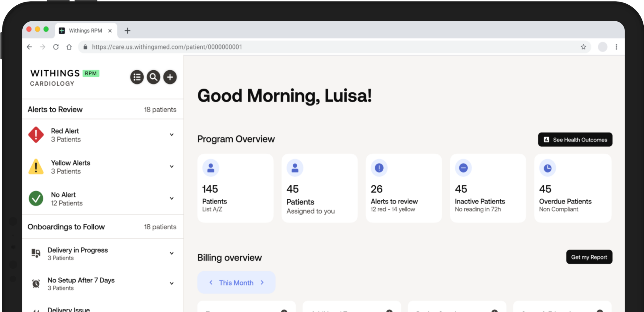Expand the Yellow Alerts section
This screenshot has height=312, width=644.
click(172, 167)
